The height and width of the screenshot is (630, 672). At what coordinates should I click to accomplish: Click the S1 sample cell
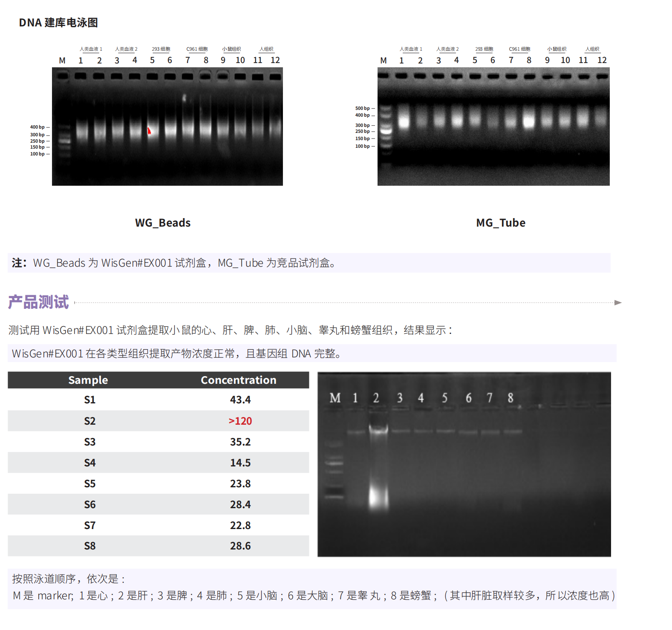(90, 400)
